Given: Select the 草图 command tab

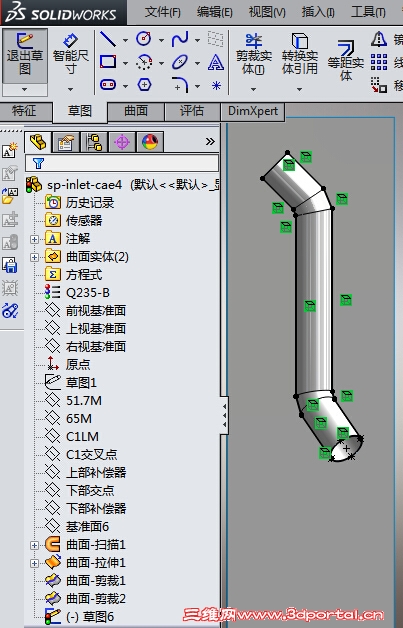Looking at the screenshot, I should click(x=80, y=111).
